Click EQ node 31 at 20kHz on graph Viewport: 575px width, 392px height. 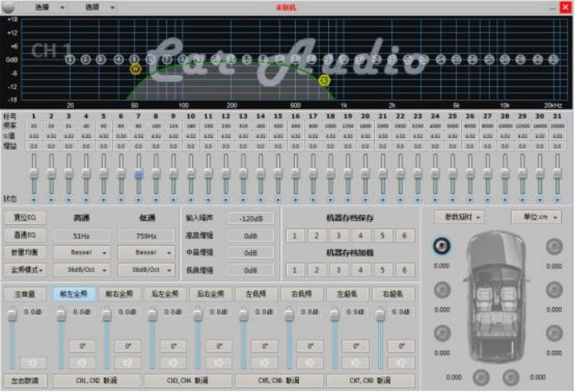(553, 59)
